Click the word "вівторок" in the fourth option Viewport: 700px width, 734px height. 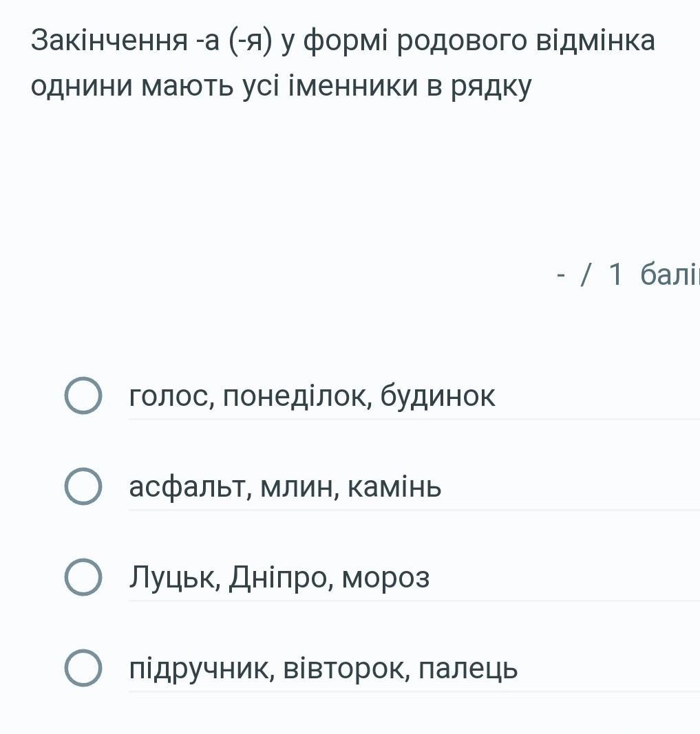[344, 669]
